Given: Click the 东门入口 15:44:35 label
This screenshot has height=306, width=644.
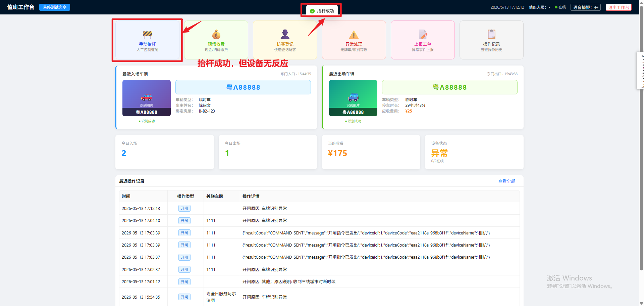Looking at the screenshot, I should pos(296,74).
